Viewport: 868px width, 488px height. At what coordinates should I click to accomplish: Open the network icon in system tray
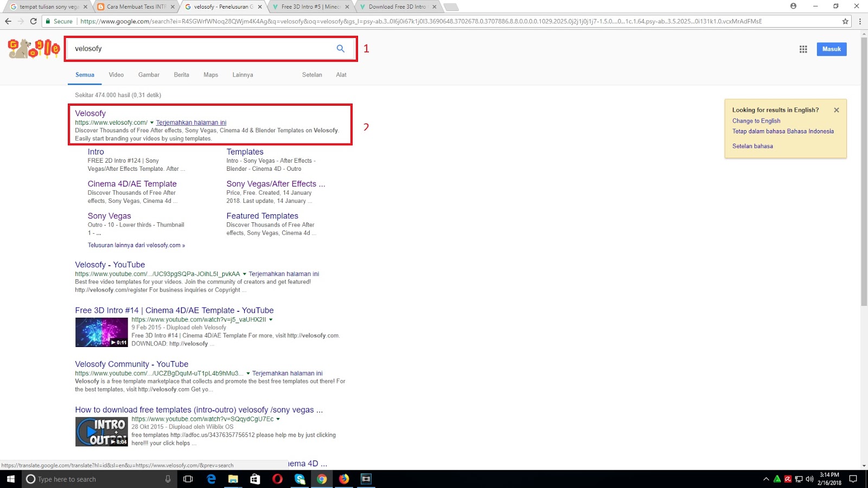(799, 479)
